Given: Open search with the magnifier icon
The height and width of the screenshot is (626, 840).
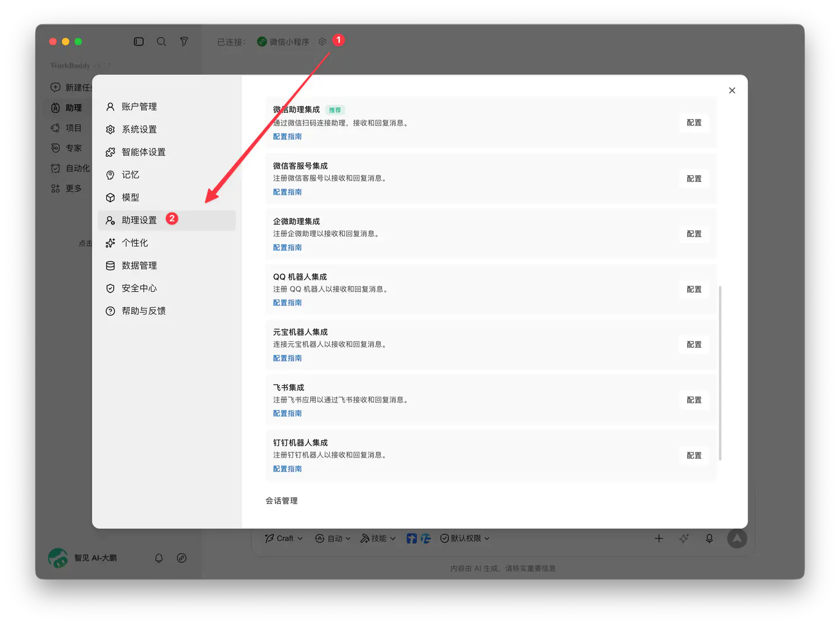Looking at the screenshot, I should point(161,41).
